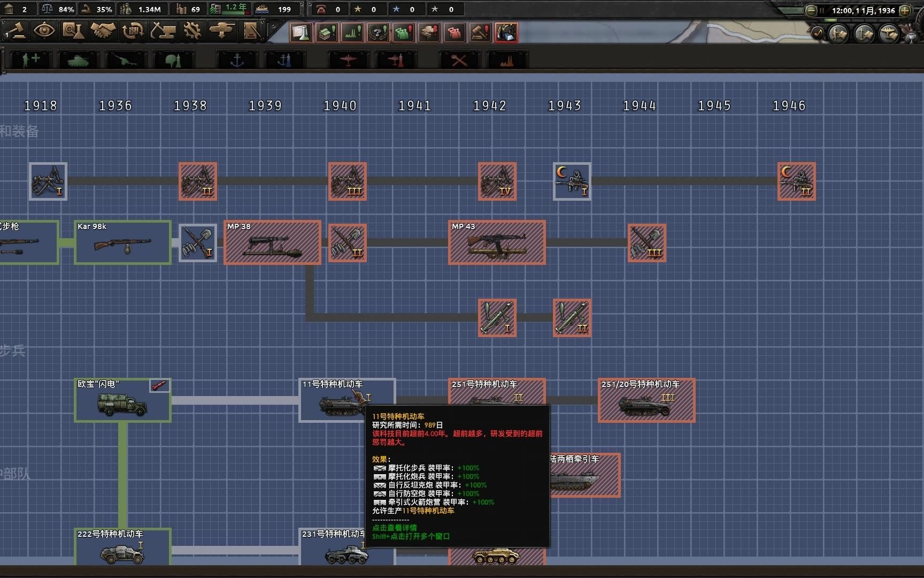Viewport: 924px width, 578px height.
Task: Switch to the naval doctrine tab
Action: 284,59
